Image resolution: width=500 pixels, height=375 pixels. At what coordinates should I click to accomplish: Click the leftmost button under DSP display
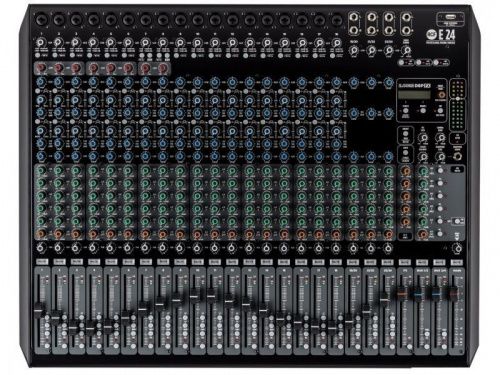[406, 110]
